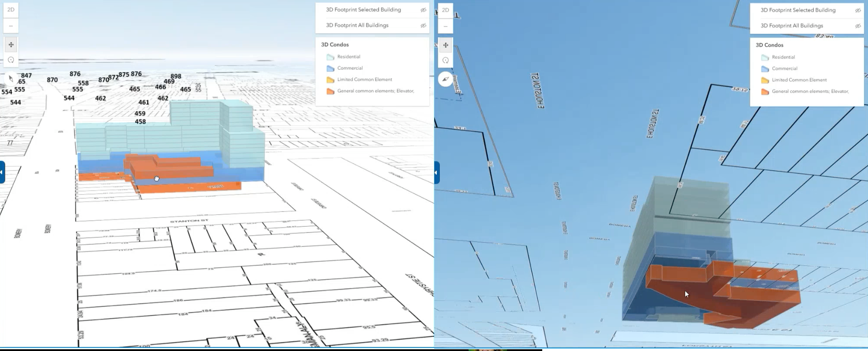Expand the right view's side panel handle
868x351 pixels.
pos(437,173)
